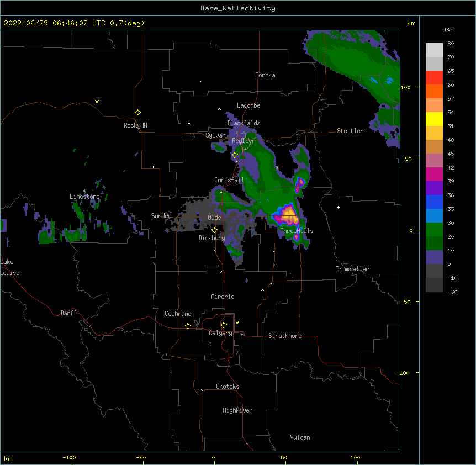Click the ThreeHills label

click(297, 231)
